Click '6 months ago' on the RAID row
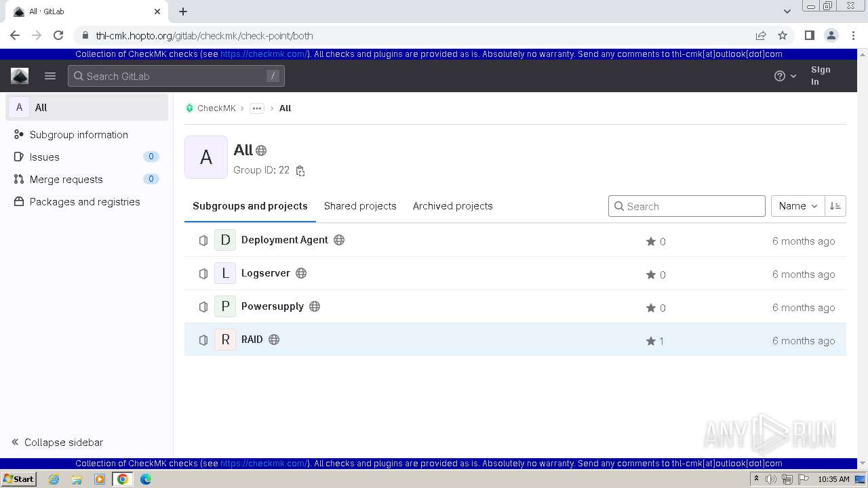This screenshot has width=868, height=488. 804,341
